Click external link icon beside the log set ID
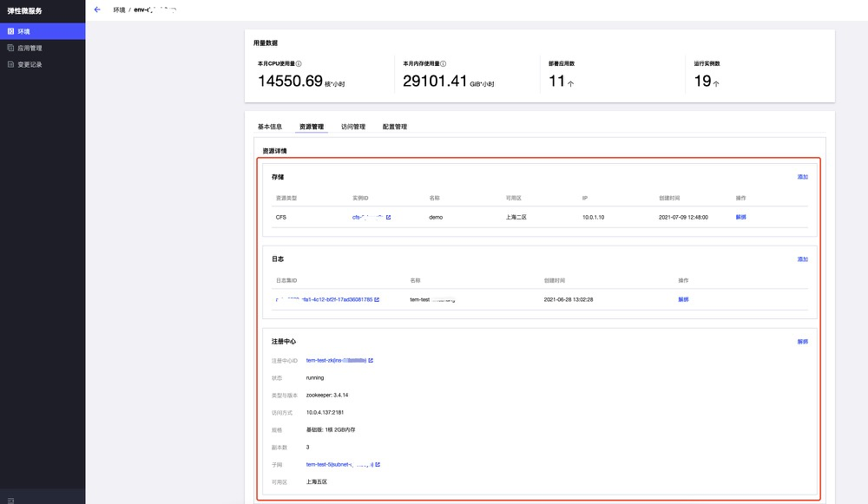868x504 pixels. click(377, 299)
